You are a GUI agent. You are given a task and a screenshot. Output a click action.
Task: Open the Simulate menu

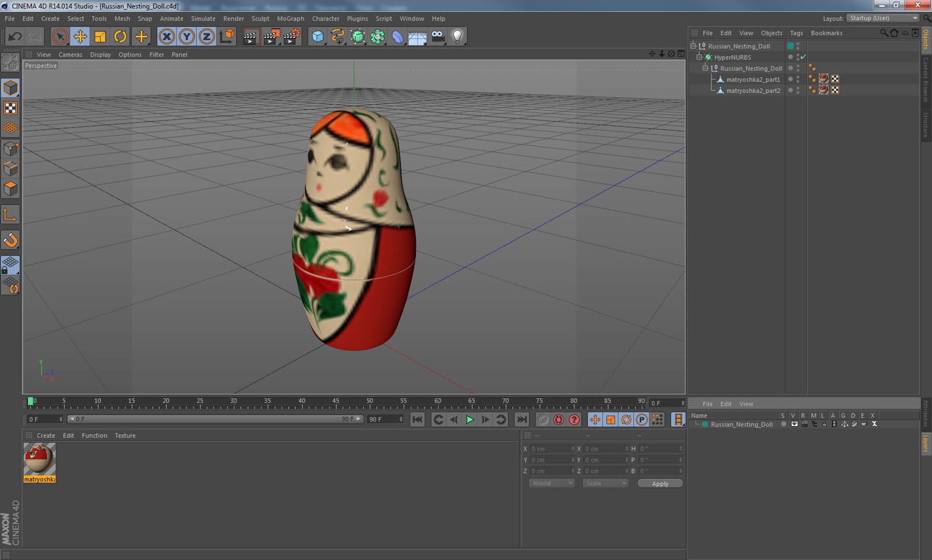point(203,18)
